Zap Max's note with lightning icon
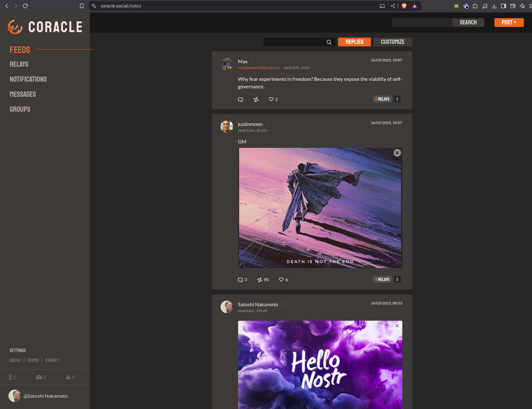Screen dimensions: 532x409 (256, 100)
